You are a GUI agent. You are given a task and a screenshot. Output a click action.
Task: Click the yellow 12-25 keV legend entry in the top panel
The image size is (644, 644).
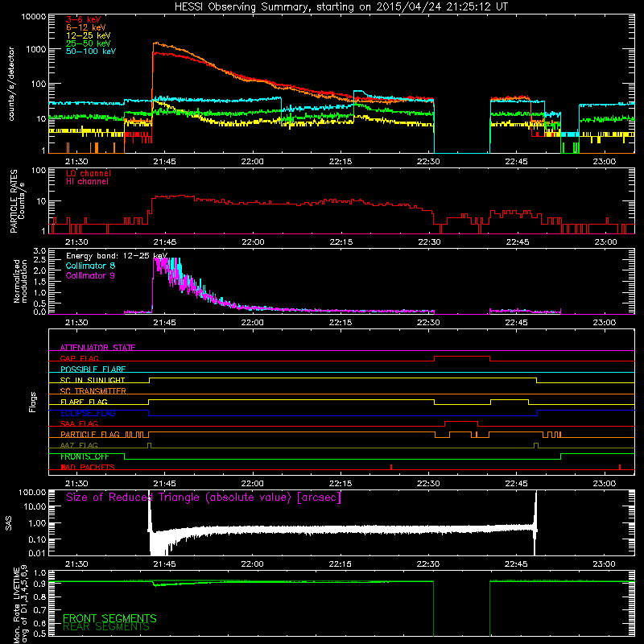tap(88, 35)
